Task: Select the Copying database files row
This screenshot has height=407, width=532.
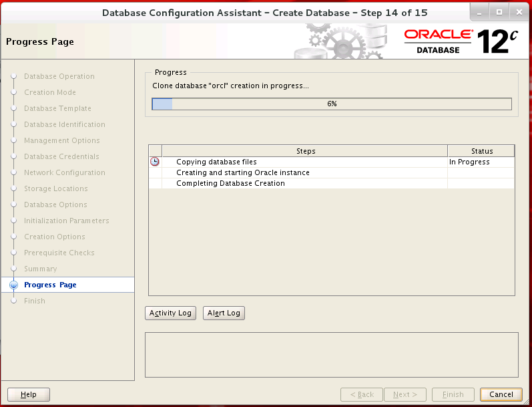Action: (216, 162)
